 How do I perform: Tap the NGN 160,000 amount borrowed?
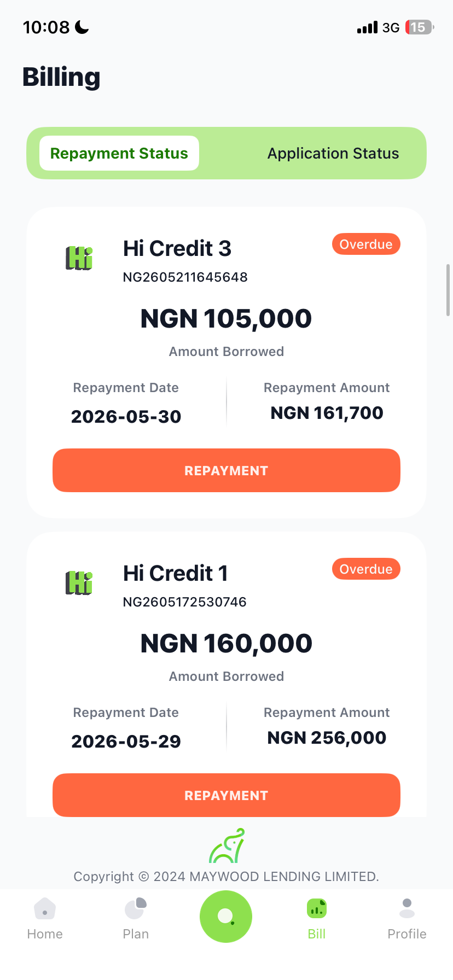click(226, 643)
